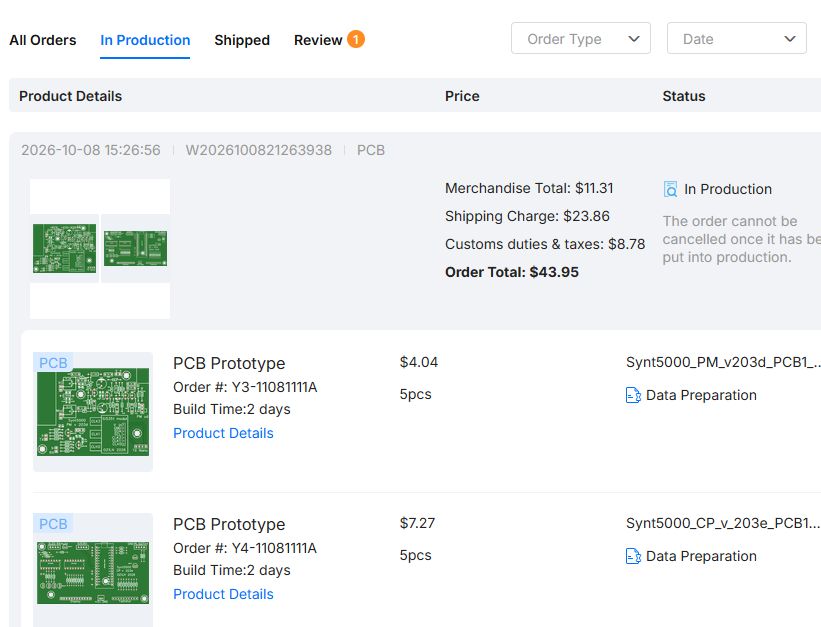
Task: Click the Price column header
Action: coord(462,96)
